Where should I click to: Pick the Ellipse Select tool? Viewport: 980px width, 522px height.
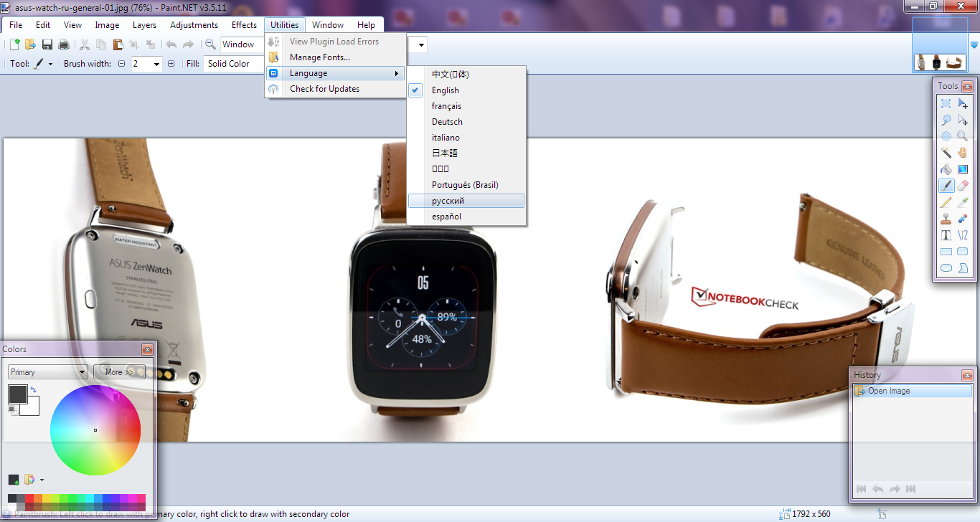point(946,136)
